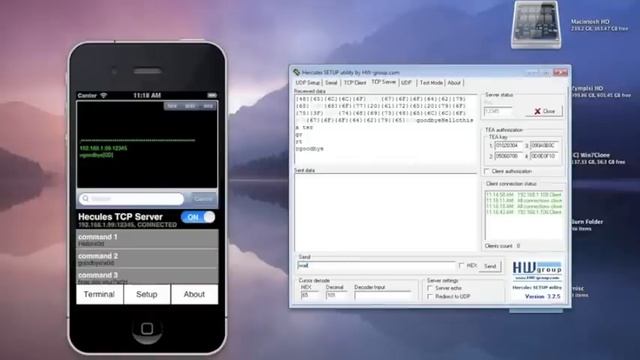Click the Send button in Hercules

coord(490,266)
